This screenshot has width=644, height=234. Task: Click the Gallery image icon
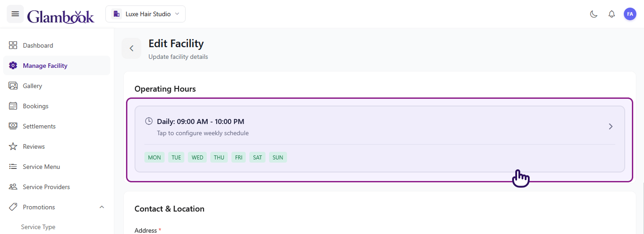click(13, 86)
